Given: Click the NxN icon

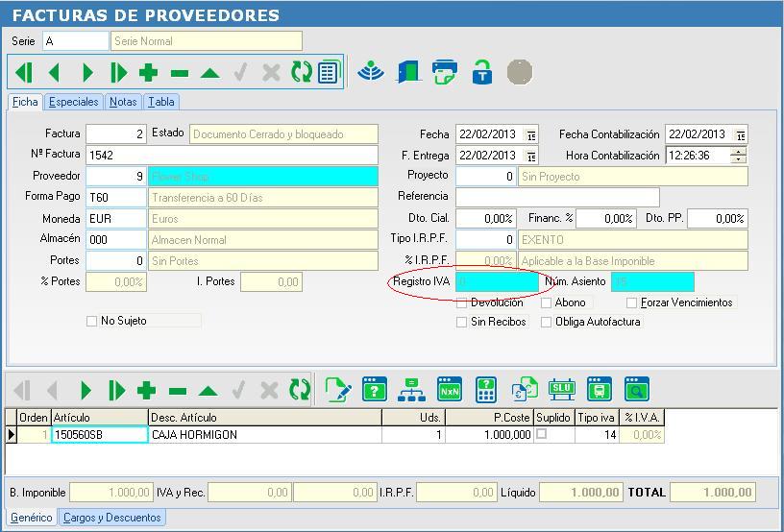Looking at the screenshot, I should coord(449,389).
